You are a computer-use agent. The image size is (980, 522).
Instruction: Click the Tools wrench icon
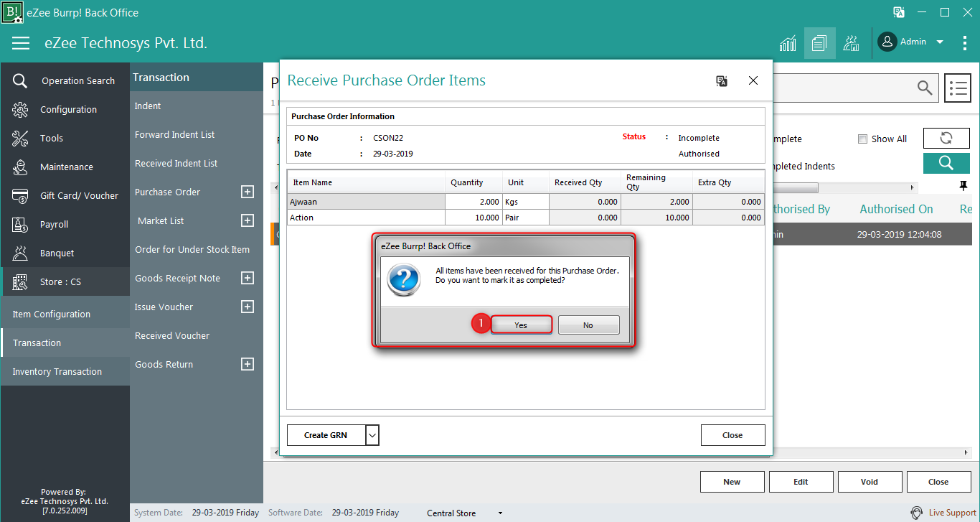tap(20, 138)
